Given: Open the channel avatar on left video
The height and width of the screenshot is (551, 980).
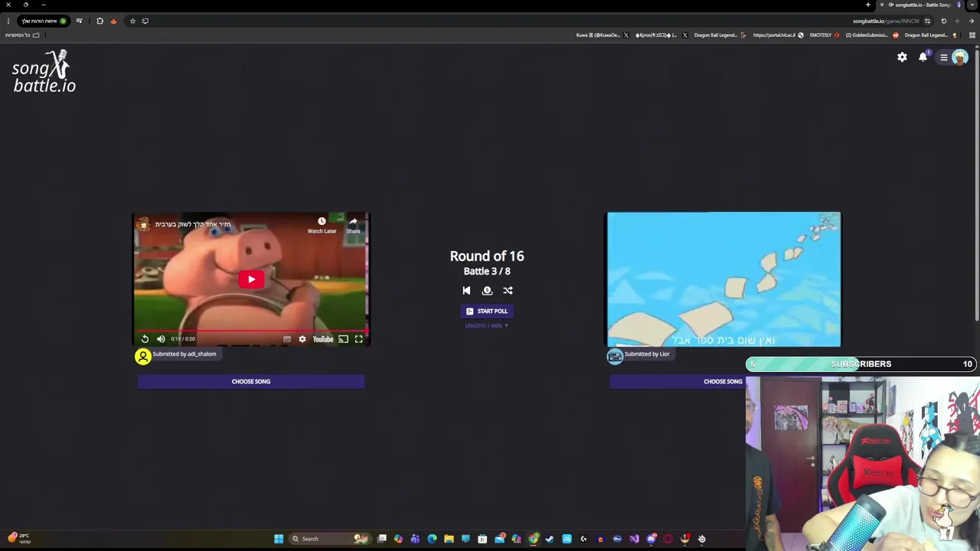Looking at the screenshot, I should 143,224.
